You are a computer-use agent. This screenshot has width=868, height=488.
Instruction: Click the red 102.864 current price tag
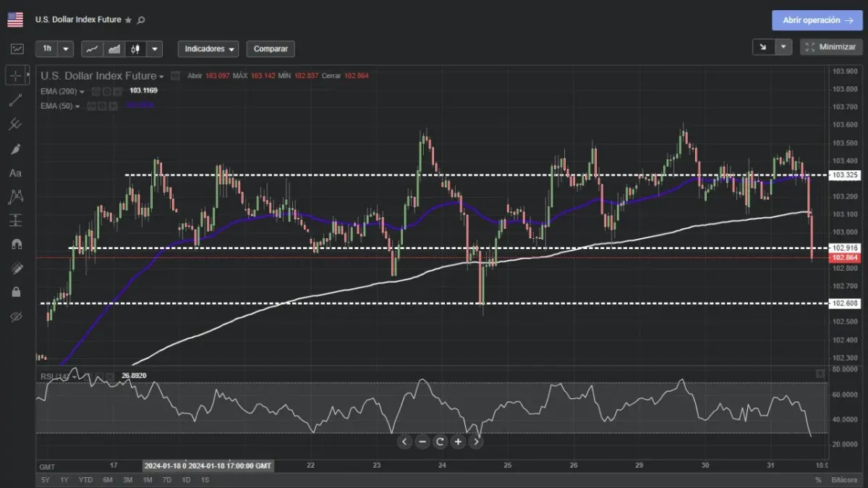[x=845, y=258]
